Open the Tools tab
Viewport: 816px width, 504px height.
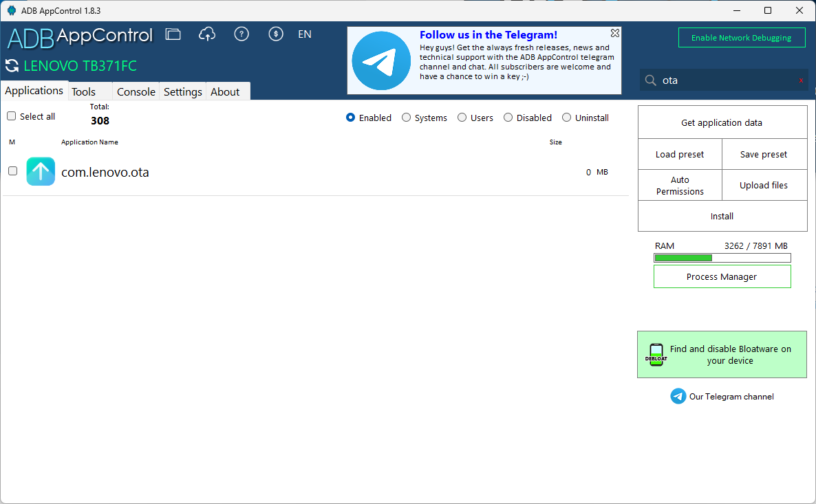coord(90,91)
